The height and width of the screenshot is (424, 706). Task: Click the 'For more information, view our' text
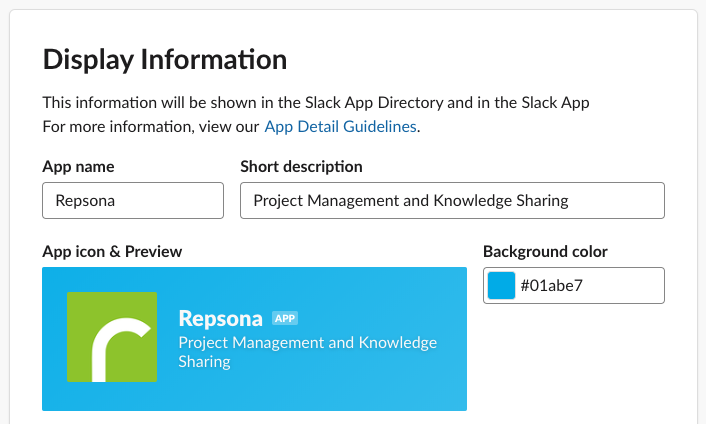click(x=151, y=126)
